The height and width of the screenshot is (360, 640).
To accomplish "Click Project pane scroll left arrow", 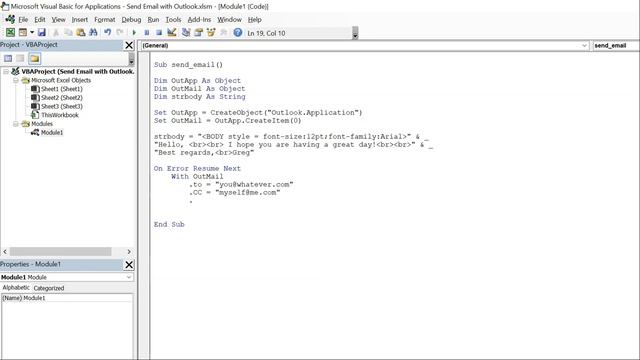I will (5, 251).
